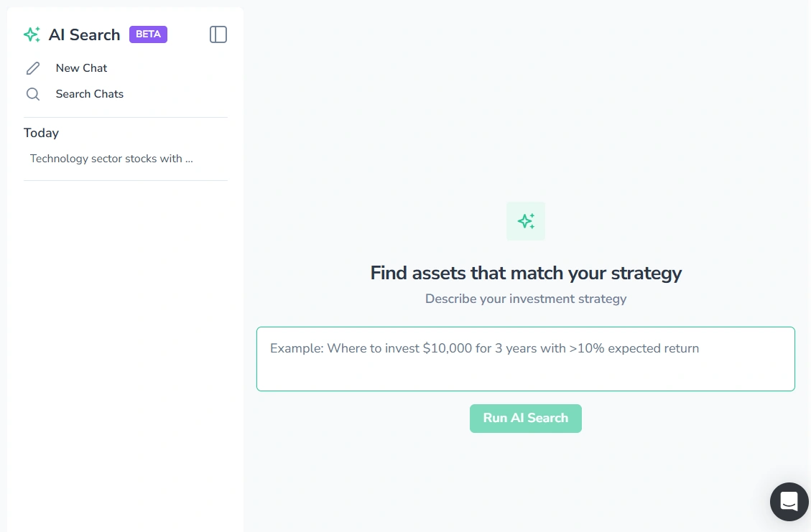Focus the investment strategy input field
The height and width of the screenshot is (532, 811).
(x=525, y=358)
